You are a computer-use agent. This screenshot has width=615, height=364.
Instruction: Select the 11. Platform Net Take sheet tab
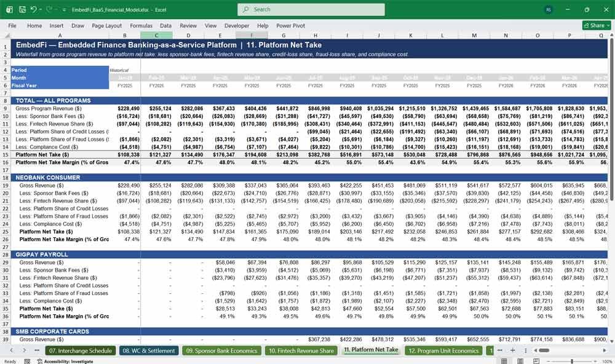click(x=371, y=350)
